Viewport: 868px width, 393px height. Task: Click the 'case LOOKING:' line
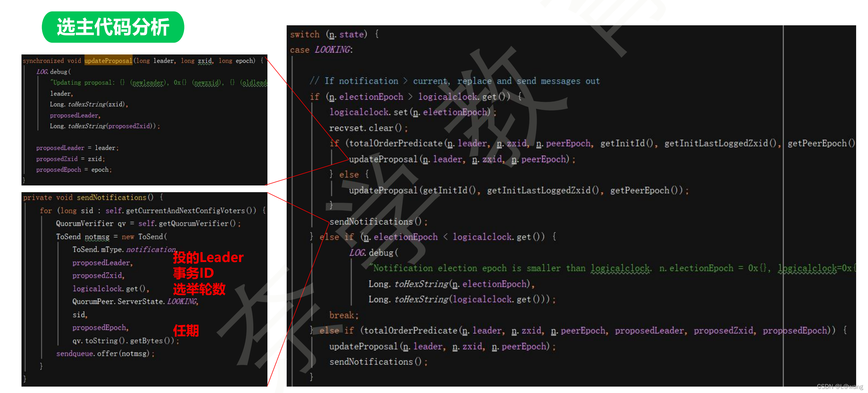coord(321,50)
